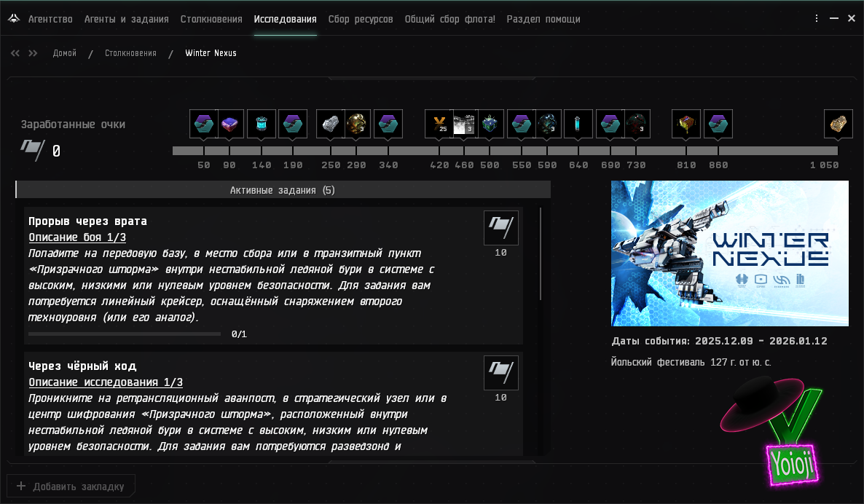
Task: Select the 860 points reward icon
Action: coord(718,123)
